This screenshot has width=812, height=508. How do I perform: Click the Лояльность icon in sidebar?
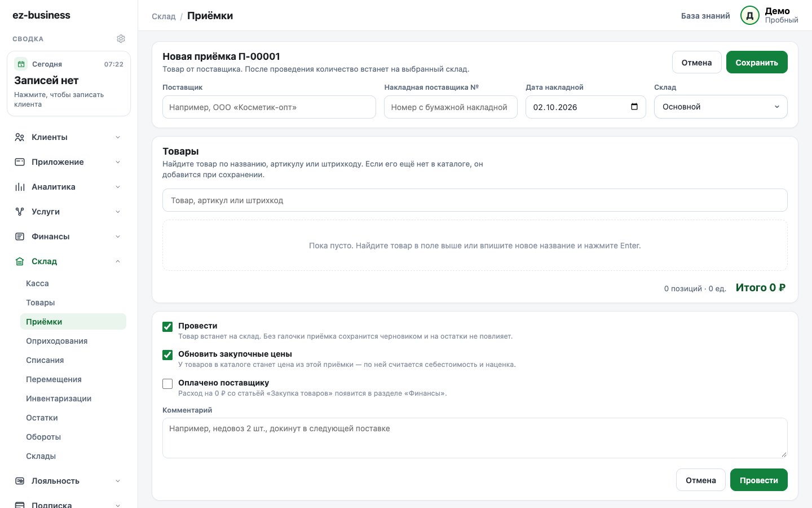coord(20,481)
